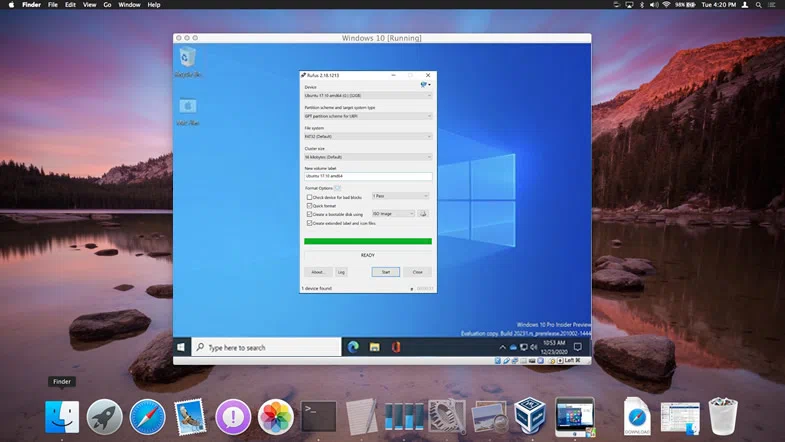Viewport: 785px width, 442px height.
Task: Click the Start button in Rufus
Action: click(385, 272)
